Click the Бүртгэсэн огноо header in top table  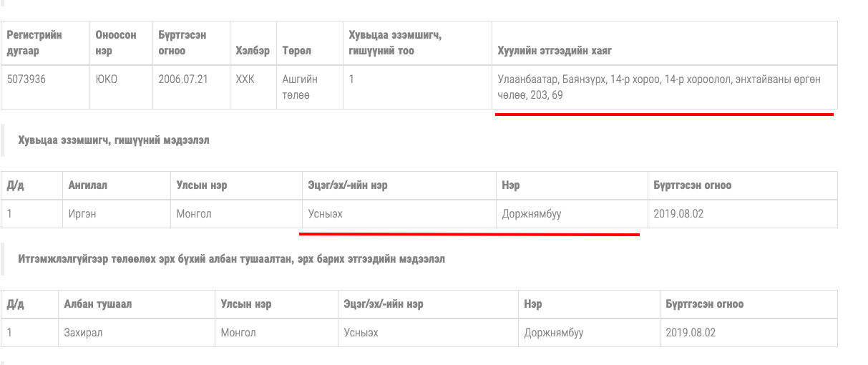(x=182, y=43)
